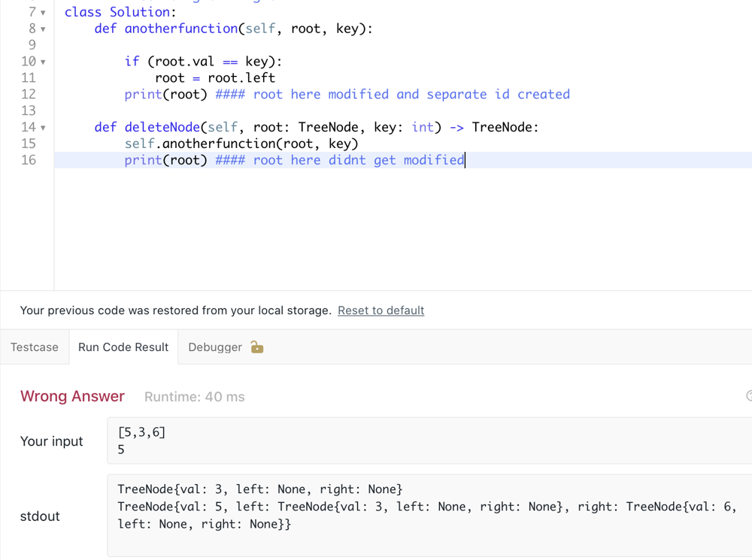The height and width of the screenshot is (560, 752).
Task: Click the empty line 13 in editor
Action: point(301,111)
